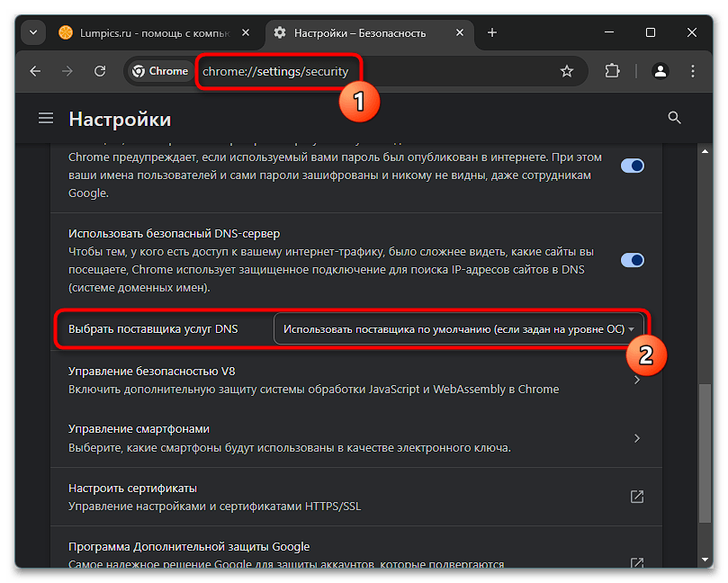Search settings with magnifier icon
The image size is (728, 583).
click(x=674, y=118)
